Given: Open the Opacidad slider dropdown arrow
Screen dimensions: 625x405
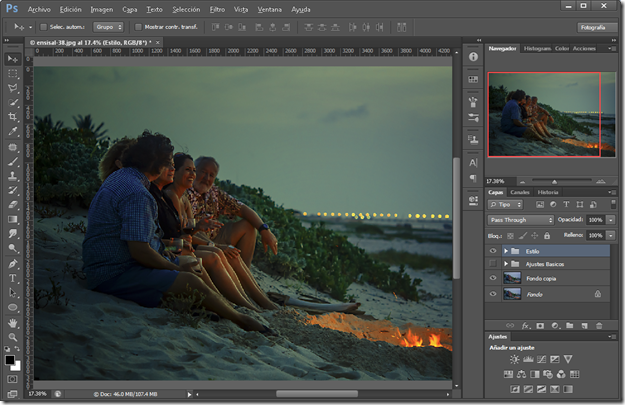Looking at the screenshot, I should (x=611, y=220).
